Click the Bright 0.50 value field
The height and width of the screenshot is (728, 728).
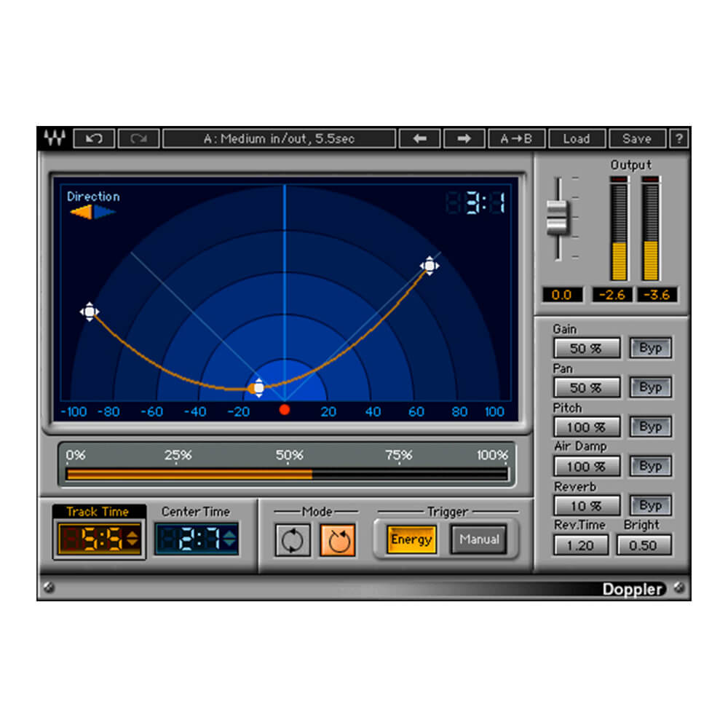tap(644, 545)
